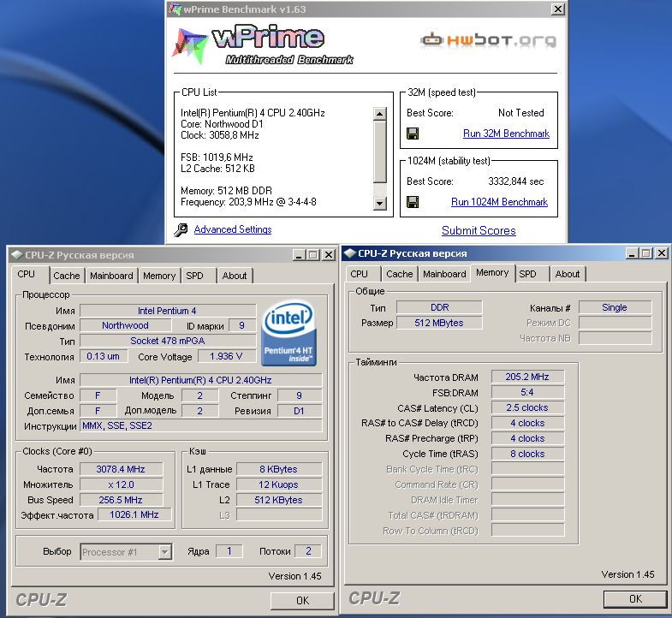Select Memory tab in right CPU-Z window
Viewport: 672px width, 618px height.
[492, 272]
